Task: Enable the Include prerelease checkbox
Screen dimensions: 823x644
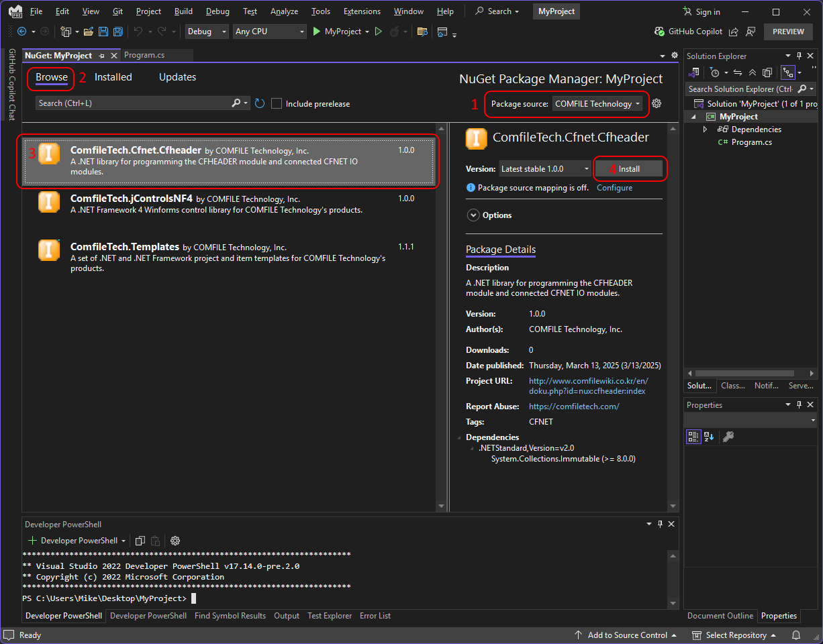Action: [x=277, y=104]
